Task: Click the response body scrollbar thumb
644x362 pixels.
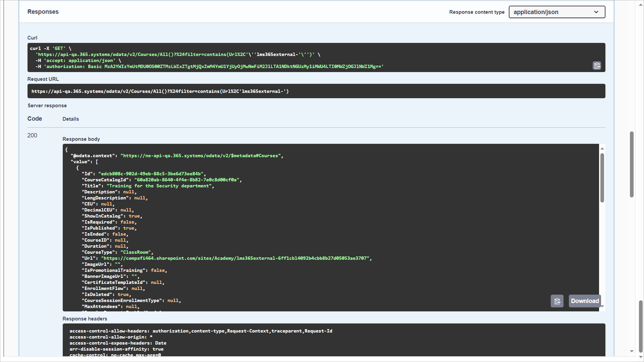Action: (x=602, y=178)
